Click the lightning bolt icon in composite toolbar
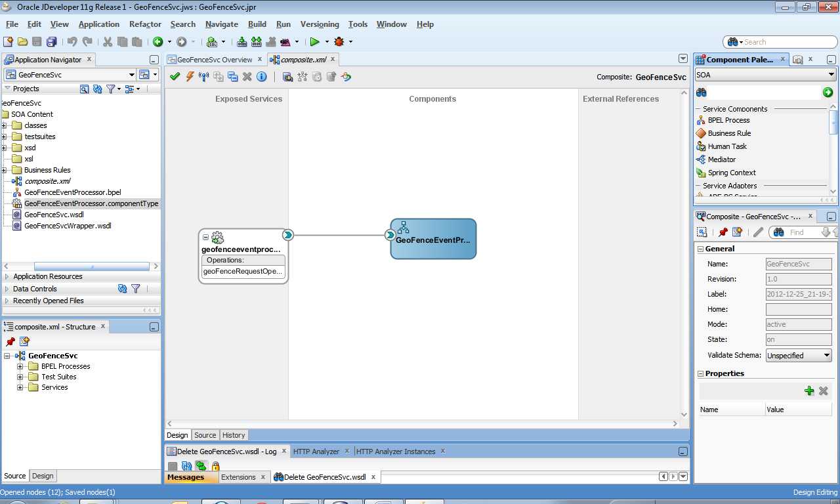 click(x=190, y=77)
